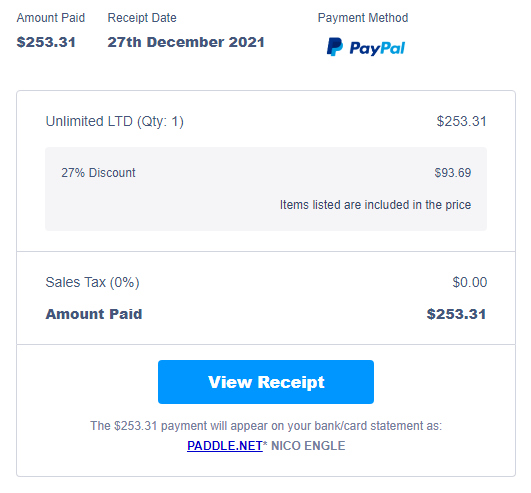This screenshot has height=493, width=531.
Task: Click 'Items listed are included in the price'
Action: click(375, 205)
